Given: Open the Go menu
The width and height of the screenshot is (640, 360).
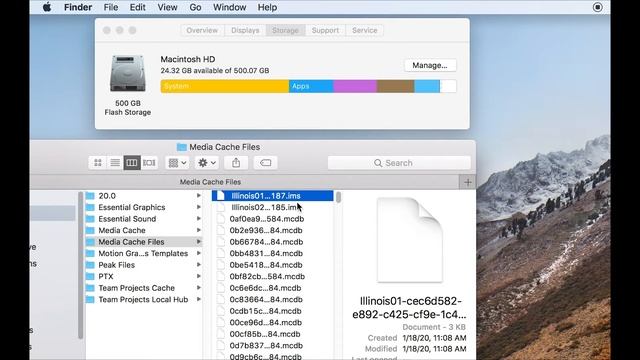Looking at the screenshot, I should (195, 7).
